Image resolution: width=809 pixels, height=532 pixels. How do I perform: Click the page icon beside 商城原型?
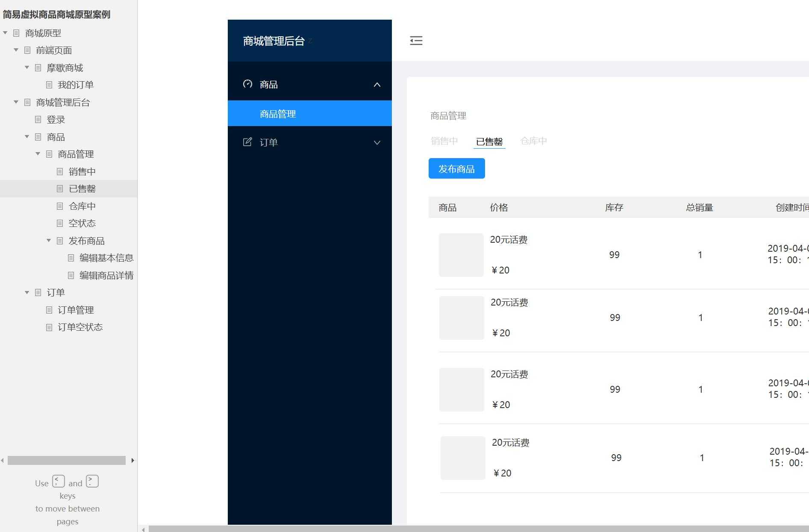pos(16,33)
